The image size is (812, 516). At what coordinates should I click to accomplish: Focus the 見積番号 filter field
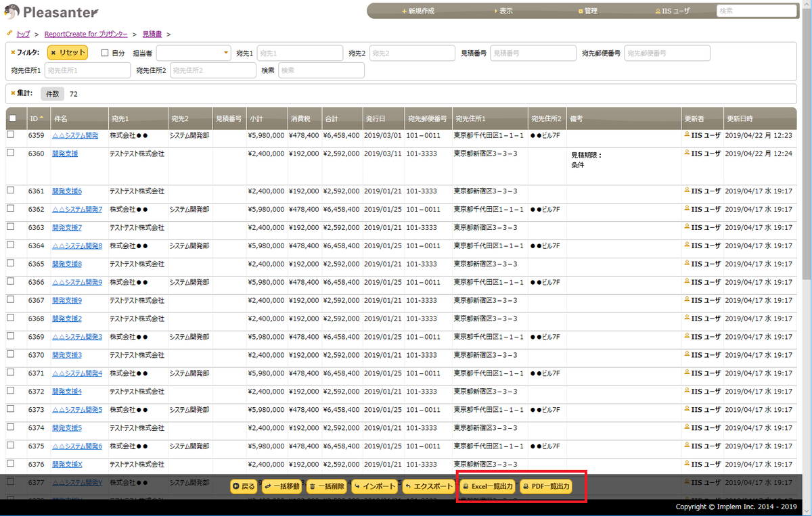point(533,53)
